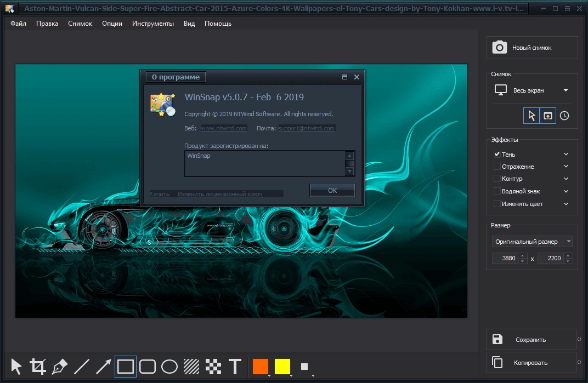Viewport: 588px width, 383px height.
Task: Toggle the restore window capture icon
Action: coord(548,116)
